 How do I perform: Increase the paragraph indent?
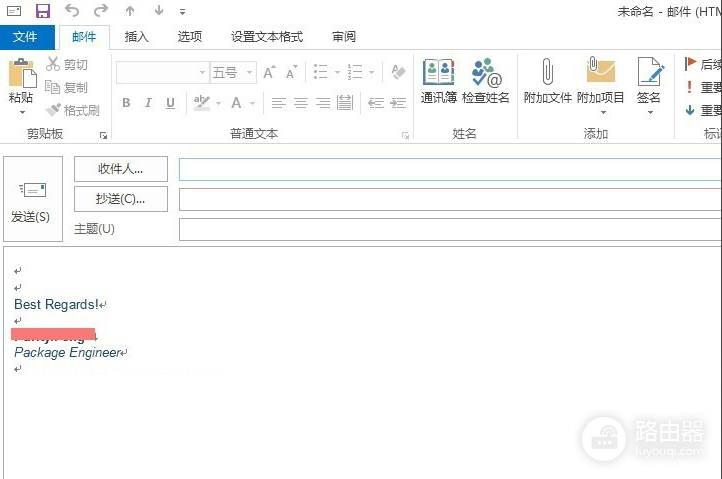398,103
